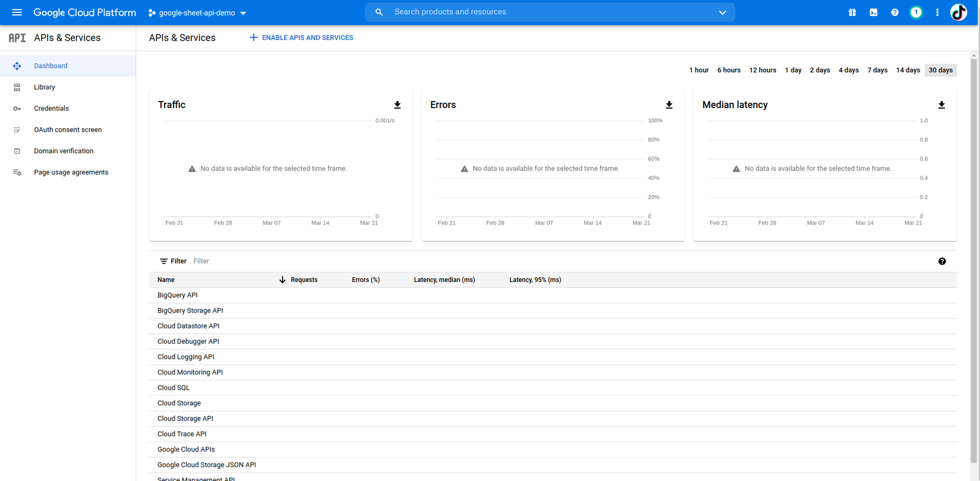Screen dimensions: 980x481
Task: Open Page usage agreements
Action: click(68, 173)
